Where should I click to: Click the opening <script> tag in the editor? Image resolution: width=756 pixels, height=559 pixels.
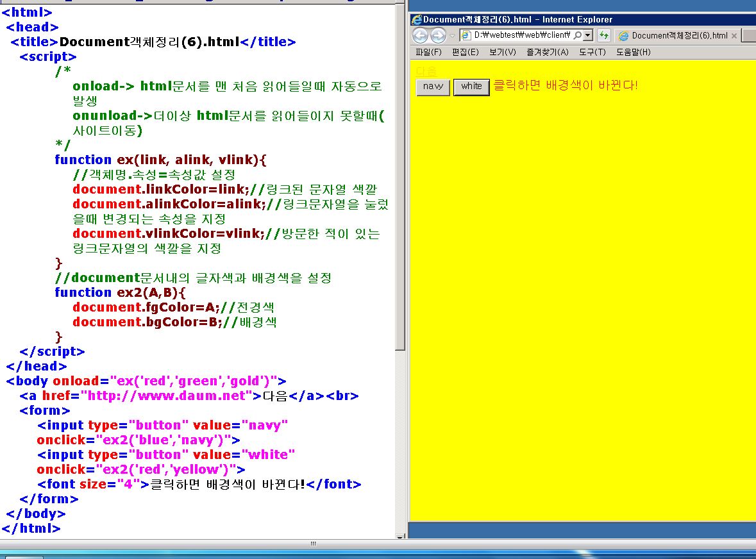pos(47,56)
